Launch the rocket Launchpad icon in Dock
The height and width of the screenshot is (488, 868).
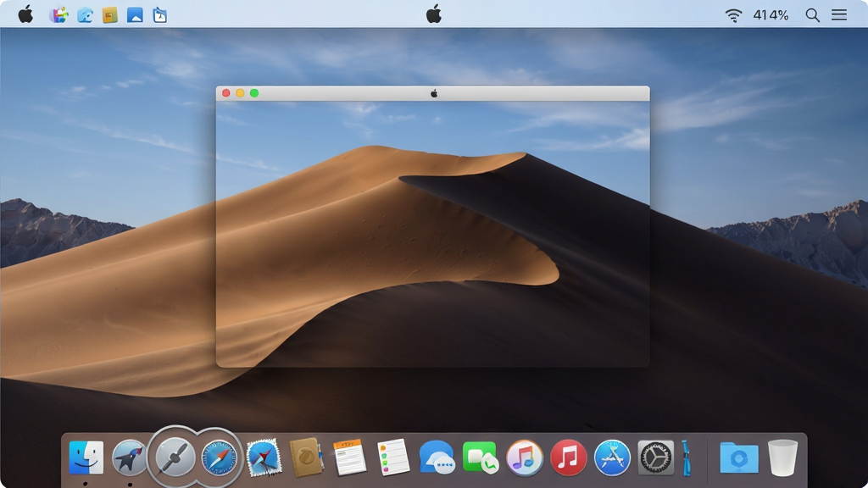[x=130, y=457]
